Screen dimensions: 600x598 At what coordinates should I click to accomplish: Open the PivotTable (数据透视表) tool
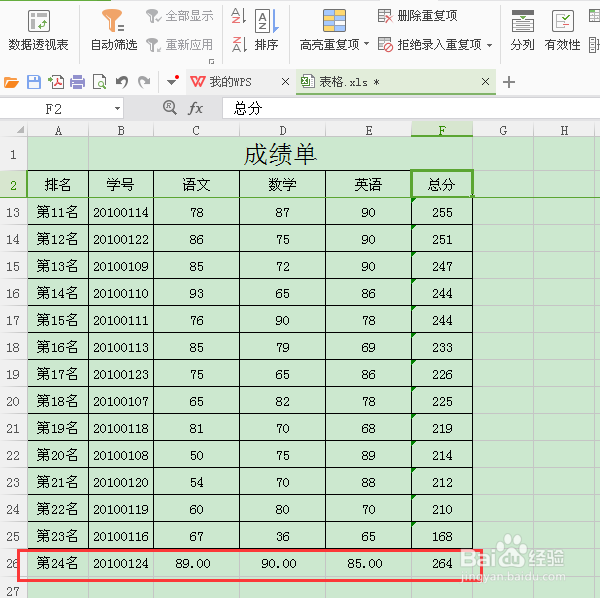coord(38,31)
